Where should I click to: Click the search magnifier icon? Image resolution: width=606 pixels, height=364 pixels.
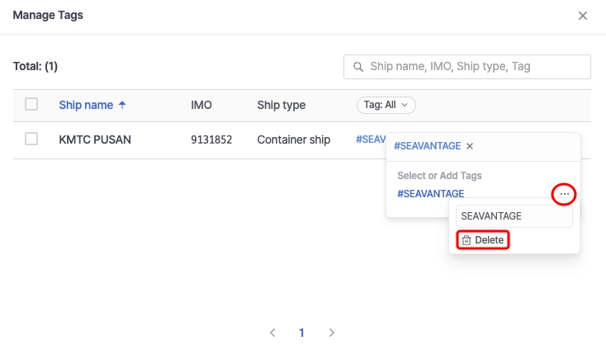tap(358, 67)
